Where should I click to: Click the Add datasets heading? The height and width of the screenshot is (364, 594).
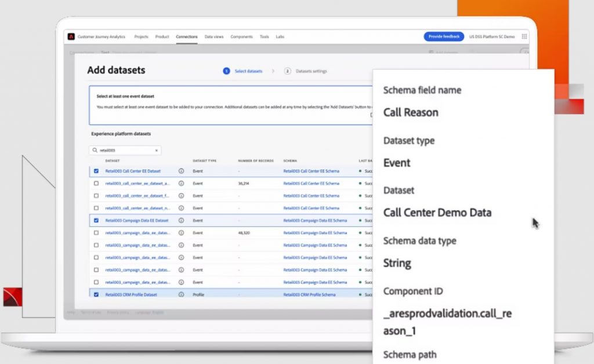116,70
